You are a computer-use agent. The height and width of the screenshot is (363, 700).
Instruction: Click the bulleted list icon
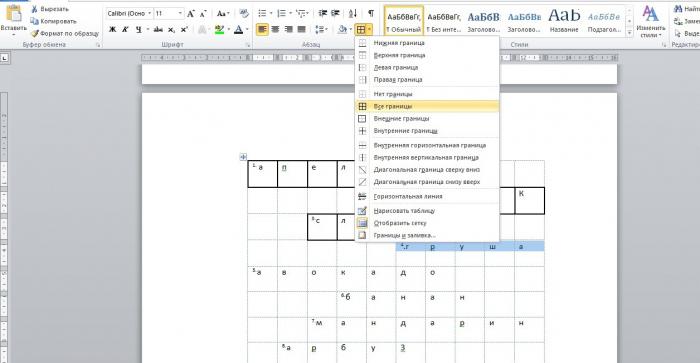pos(263,14)
